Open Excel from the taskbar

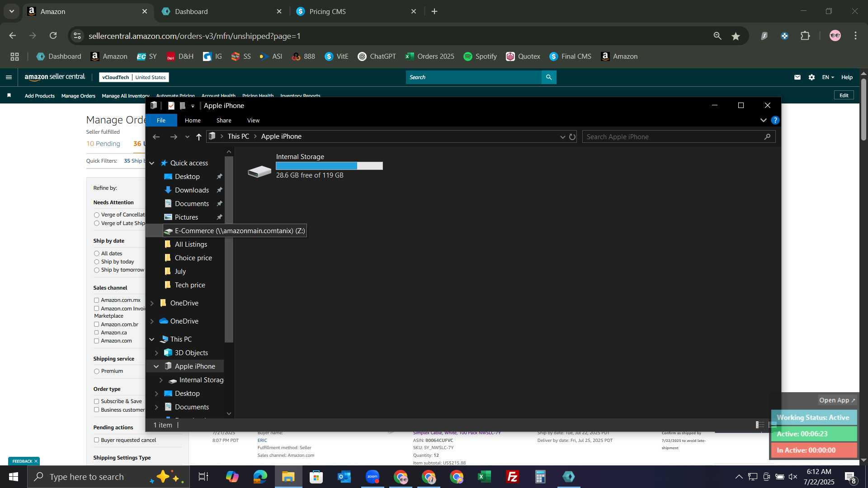484,477
